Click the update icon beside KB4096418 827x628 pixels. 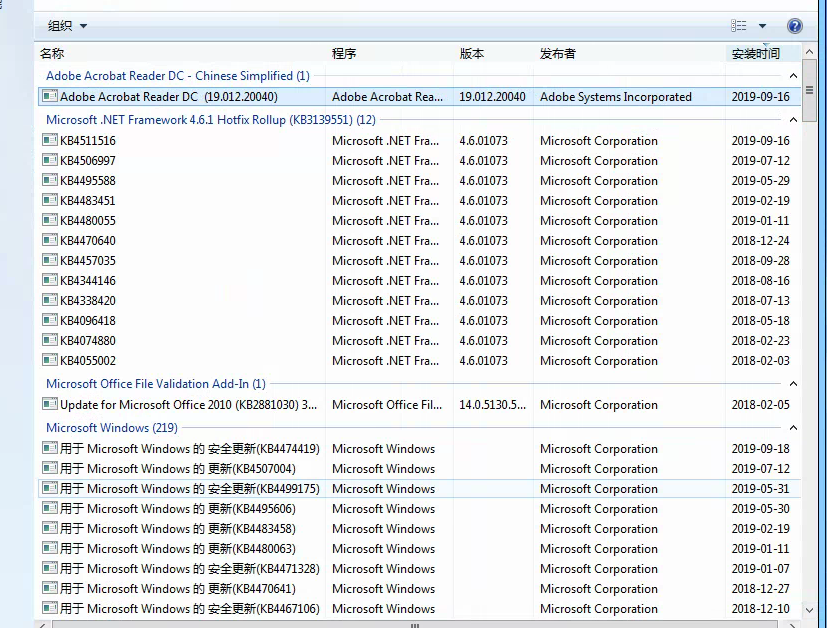pos(50,320)
